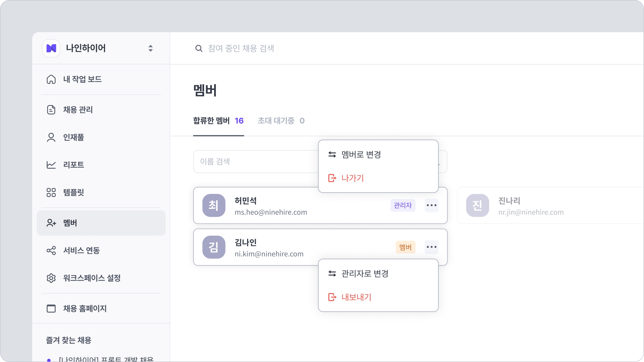Click the 이름 검색 input field
This screenshot has width=644, height=362.
254,161
